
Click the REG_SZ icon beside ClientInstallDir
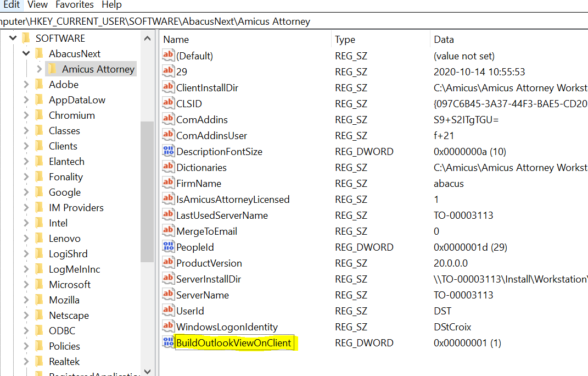(x=169, y=87)
